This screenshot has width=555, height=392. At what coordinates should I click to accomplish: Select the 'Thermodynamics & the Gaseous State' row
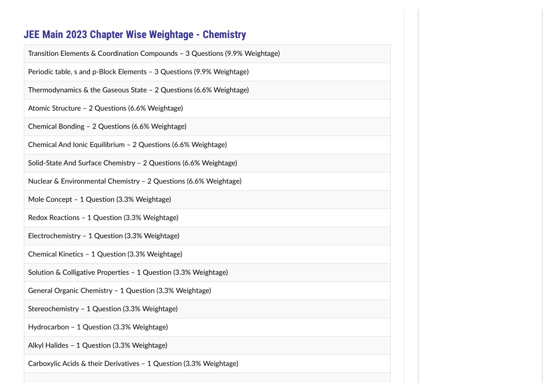point(207,90)
